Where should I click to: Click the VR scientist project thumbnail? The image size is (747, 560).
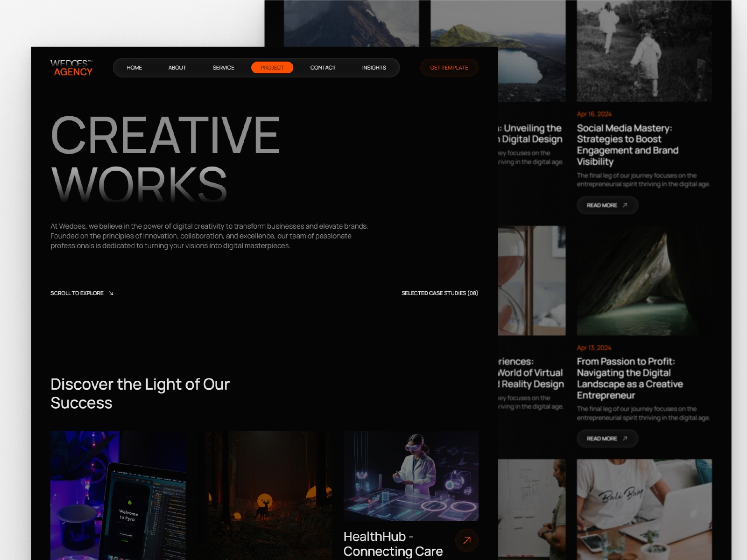410,475
